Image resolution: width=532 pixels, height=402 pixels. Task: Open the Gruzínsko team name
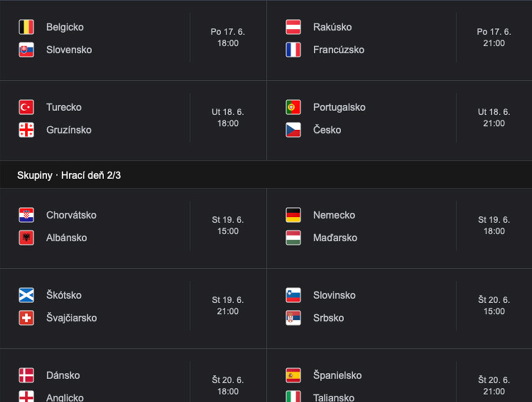69,130
